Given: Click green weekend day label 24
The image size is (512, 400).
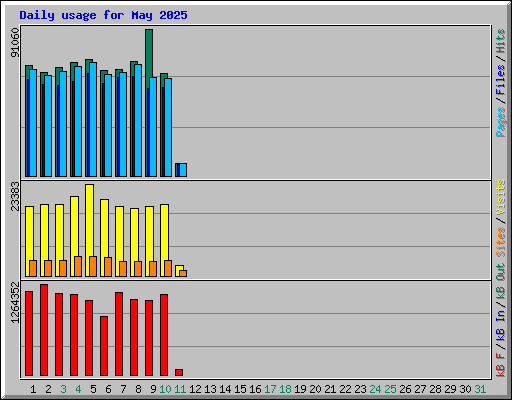Looking at the screenshot, I should pos(375,389).
